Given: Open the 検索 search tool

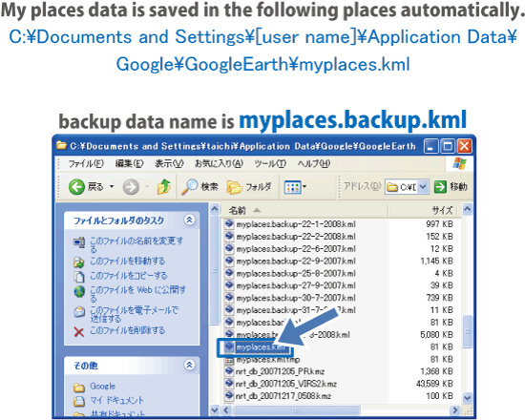Looking at the screenshot, I should click(x=199, y=186).
